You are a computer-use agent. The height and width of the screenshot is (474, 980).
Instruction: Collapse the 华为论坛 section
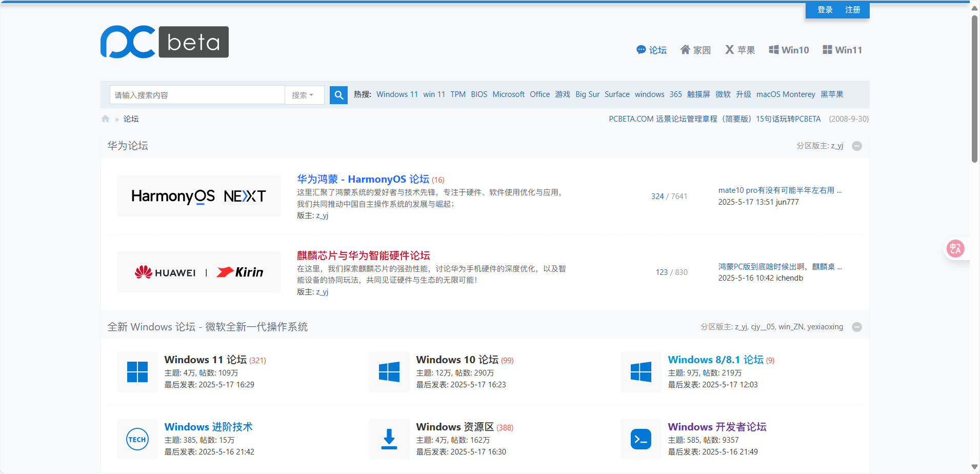(857, 146)
